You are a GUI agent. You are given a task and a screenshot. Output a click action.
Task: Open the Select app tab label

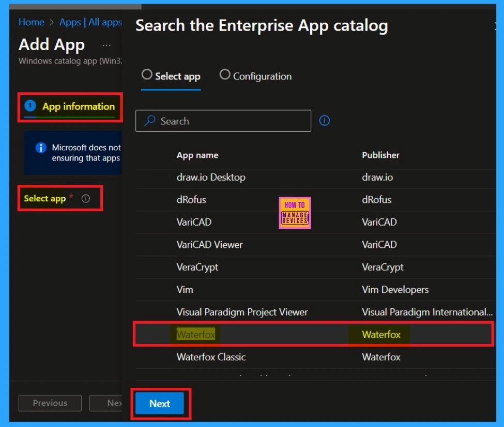[178, 76]
